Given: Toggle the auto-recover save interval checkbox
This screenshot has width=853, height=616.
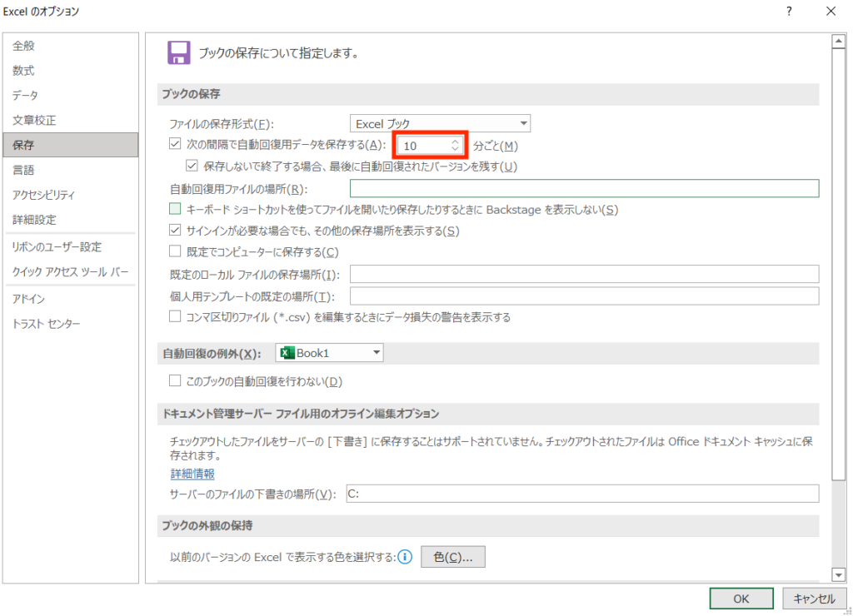Looking at the screenshot, I should (x=175, y=145).
